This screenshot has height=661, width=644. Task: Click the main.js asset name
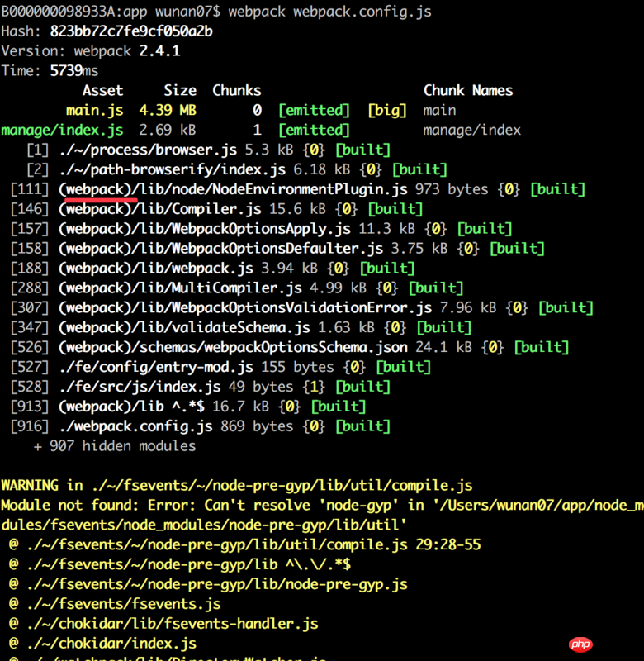point(94,111)
